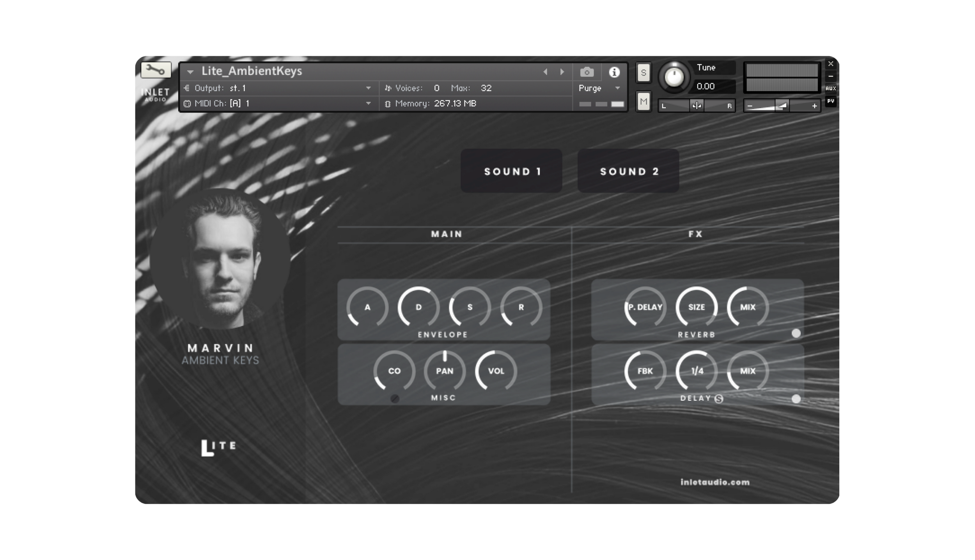Click the delay 1/4 time knob
This screenshot has height=560, width=975.
click(x=697, y=371)
